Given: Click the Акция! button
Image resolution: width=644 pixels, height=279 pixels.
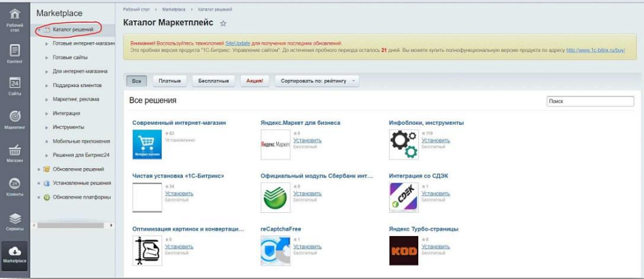Looking at the screenshot, I should [255, 81].
